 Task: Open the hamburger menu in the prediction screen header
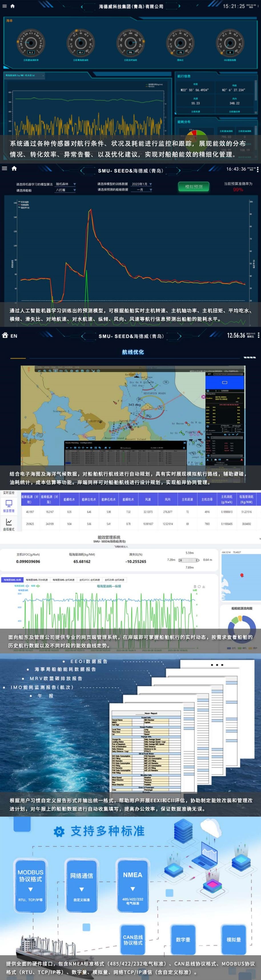click(x=5, y=168)
